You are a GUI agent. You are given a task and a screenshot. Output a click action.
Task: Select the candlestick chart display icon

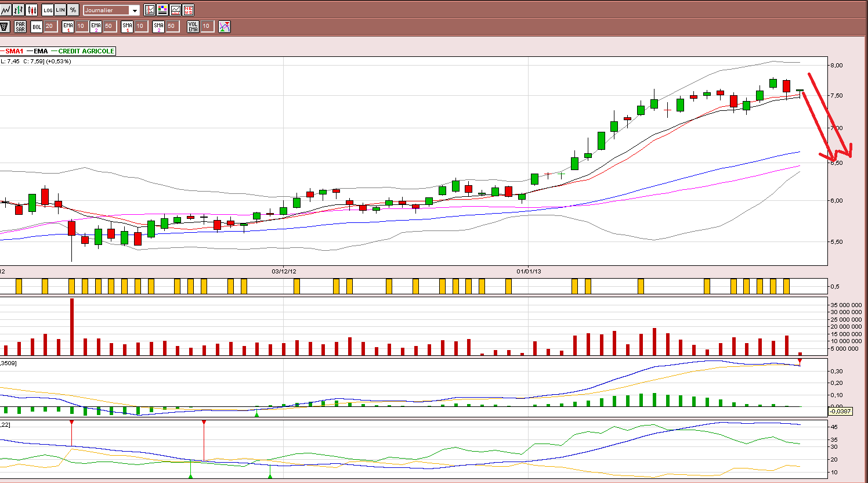(x=32, y=10)
